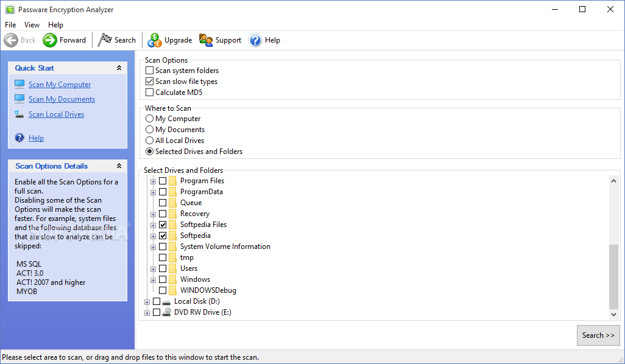Click the green Forward arrow icon

[50, 40]
